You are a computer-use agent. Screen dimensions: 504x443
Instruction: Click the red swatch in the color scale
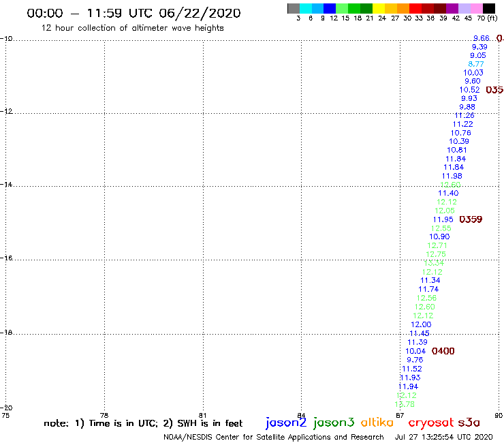415,8
